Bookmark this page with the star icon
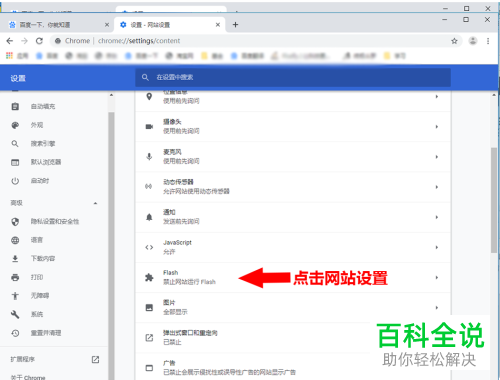 pyautogui.click(x=454, y=41)
